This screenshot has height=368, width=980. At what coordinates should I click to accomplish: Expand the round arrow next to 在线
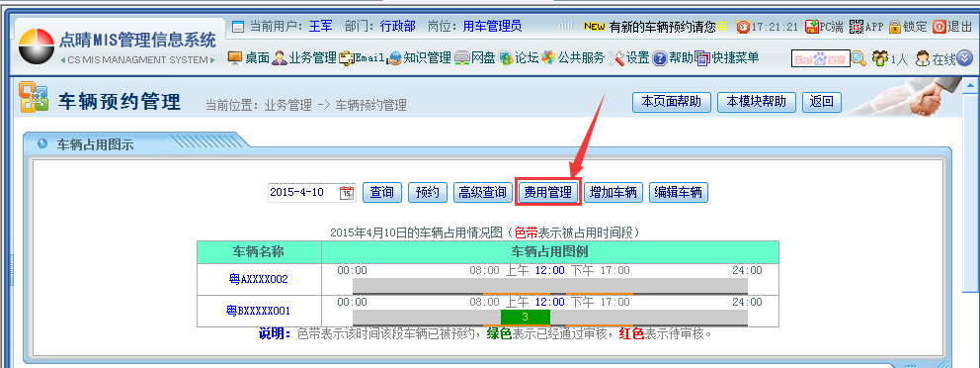point(964,58)
